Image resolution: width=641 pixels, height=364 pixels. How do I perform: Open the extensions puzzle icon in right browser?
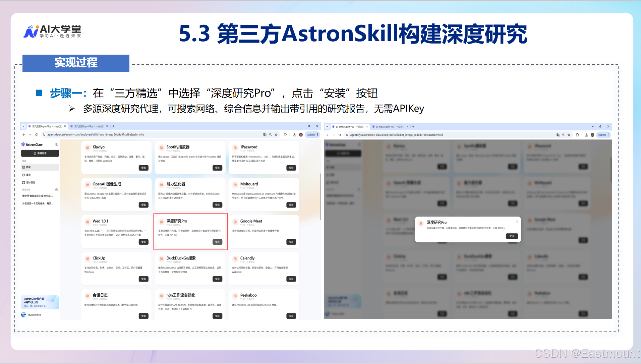577,135
